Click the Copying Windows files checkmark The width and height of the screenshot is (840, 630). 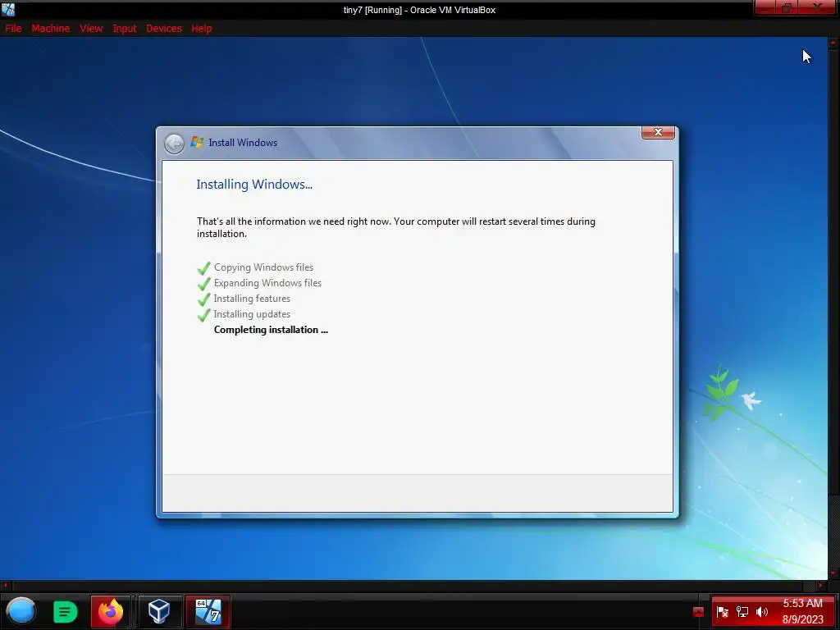coord(203,268)
